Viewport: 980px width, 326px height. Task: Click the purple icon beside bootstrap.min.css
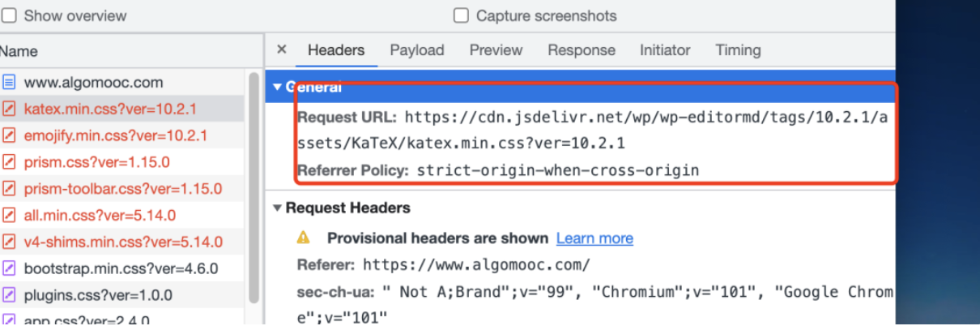9,268
